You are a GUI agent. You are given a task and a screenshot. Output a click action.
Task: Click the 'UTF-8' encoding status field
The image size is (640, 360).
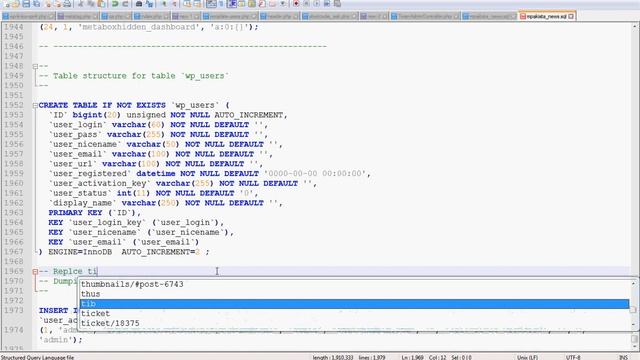[x=573, y=358]
